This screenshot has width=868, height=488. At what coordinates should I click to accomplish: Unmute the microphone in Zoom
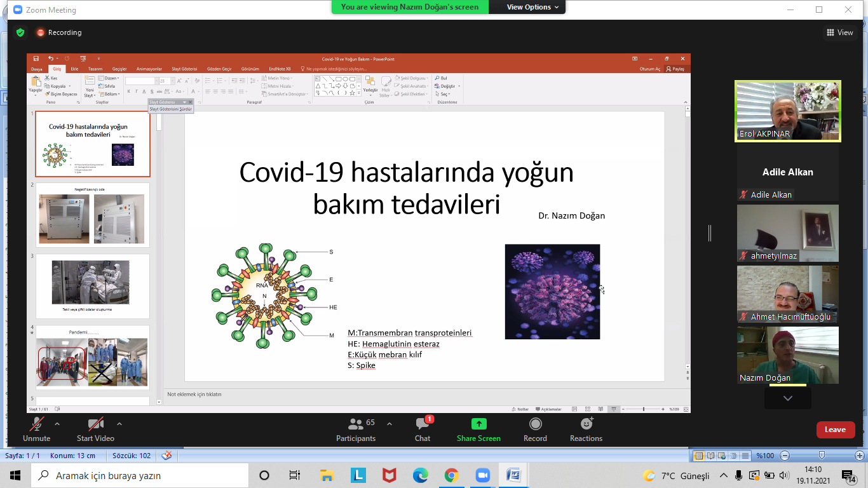click(36, 430)
